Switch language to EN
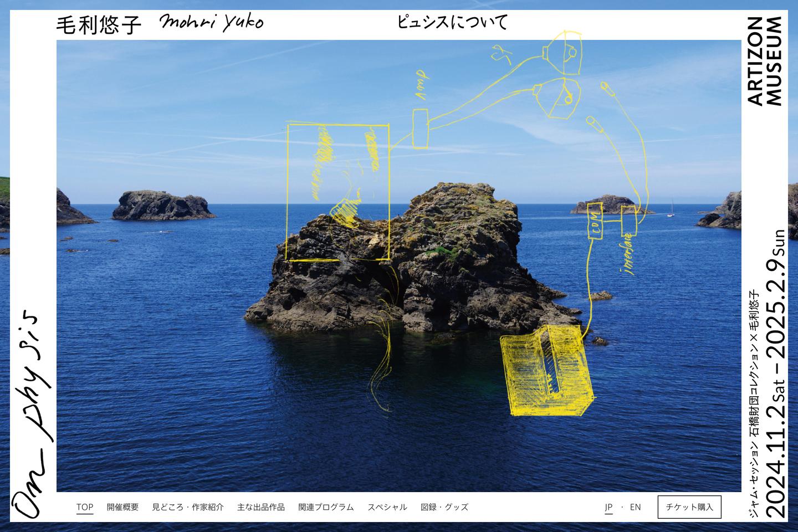 [635, 507]
